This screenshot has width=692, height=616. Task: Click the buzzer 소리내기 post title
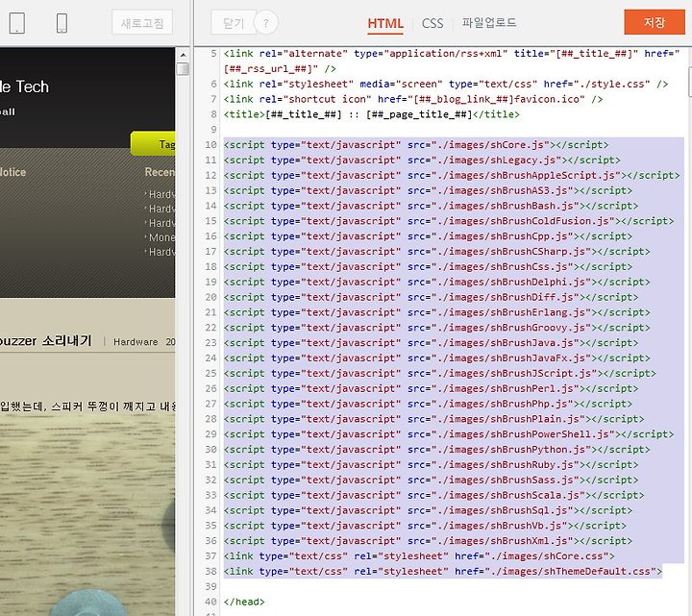pyautogui.click(x=46, y=340)
